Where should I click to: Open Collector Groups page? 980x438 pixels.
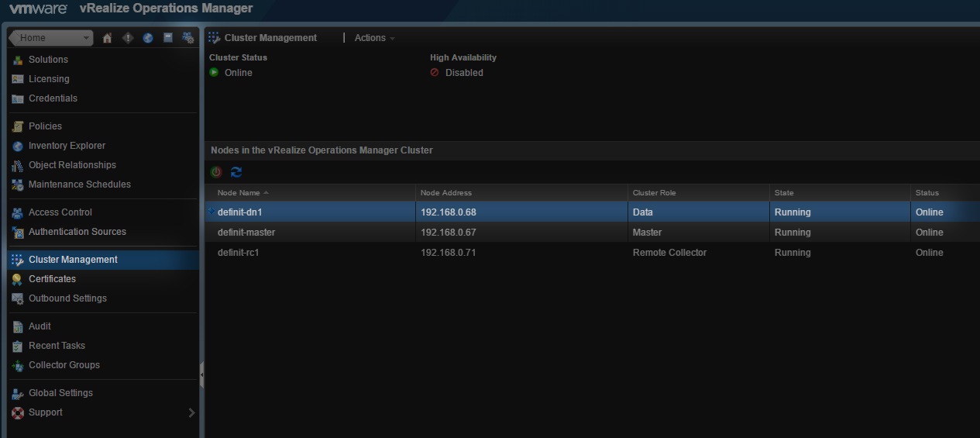(x=64, y=365)
